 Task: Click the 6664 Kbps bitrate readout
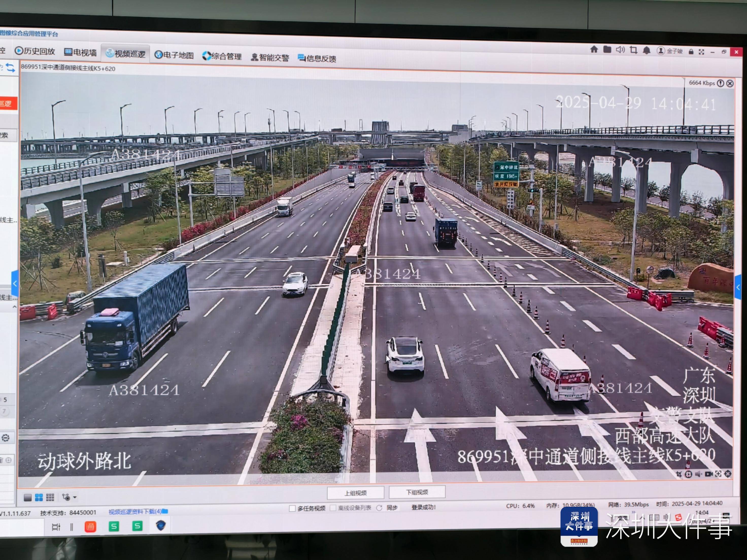(x=702, y=83)
